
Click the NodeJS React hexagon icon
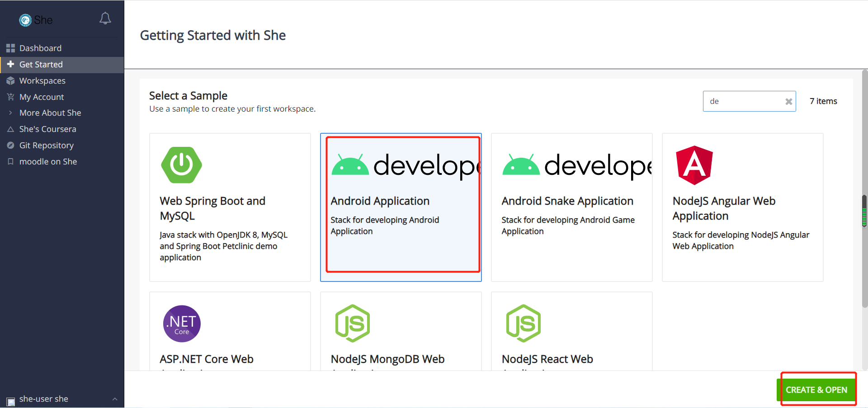click(x=524, y=324)
